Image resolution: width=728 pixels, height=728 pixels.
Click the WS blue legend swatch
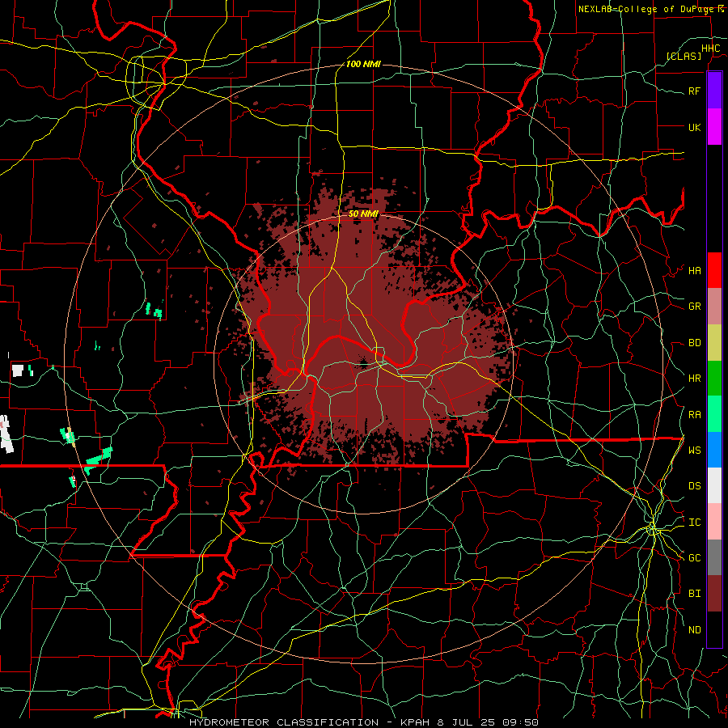pyautogui.click(x=714, y=450)
